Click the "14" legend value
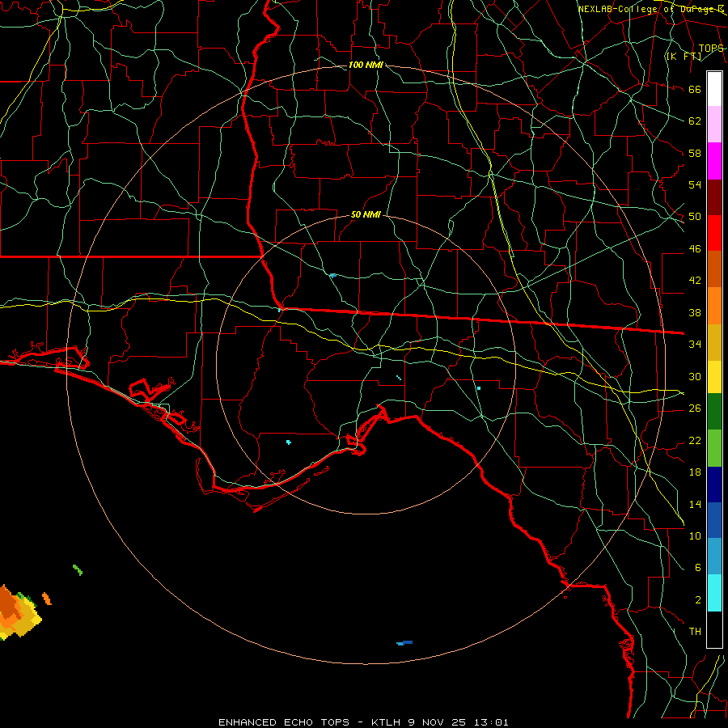Screen dimensions: 728x728 [x=695, y=504]
